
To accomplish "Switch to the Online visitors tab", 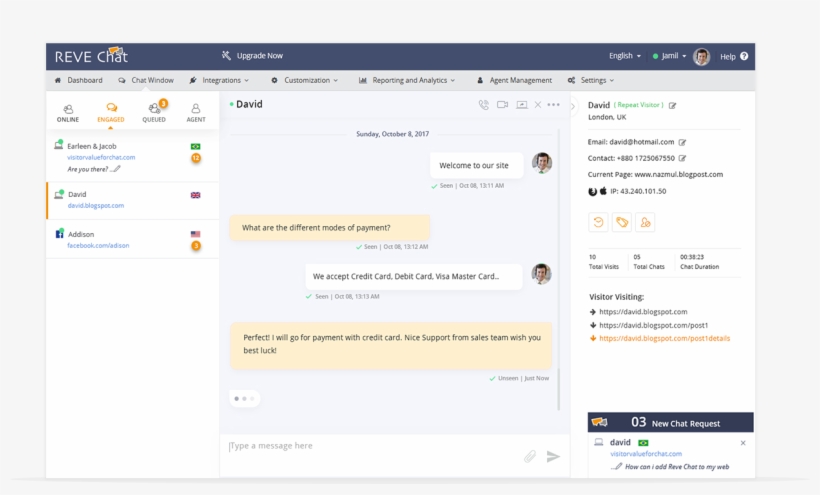I will 68,113.
